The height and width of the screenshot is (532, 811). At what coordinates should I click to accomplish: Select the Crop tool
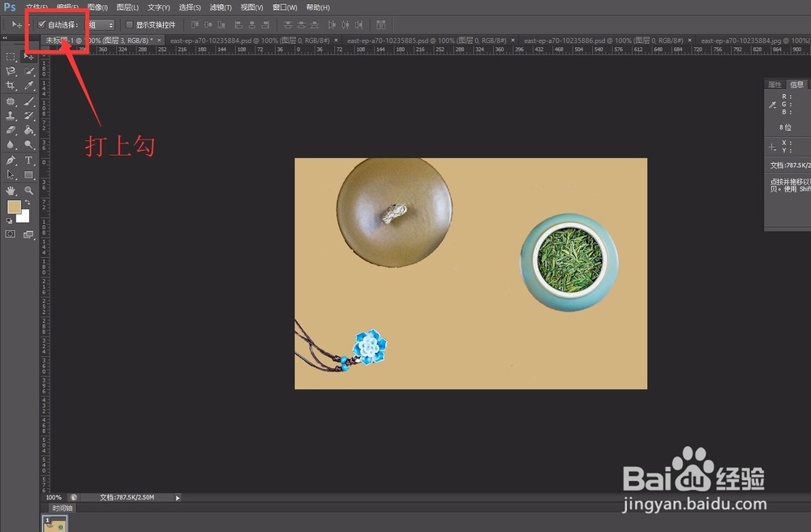[x=11, y=86]
